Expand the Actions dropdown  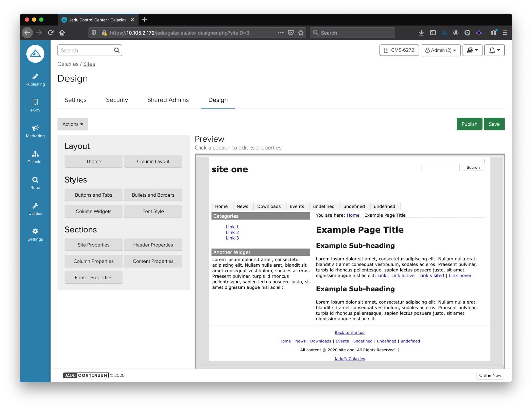click(73, 124)
